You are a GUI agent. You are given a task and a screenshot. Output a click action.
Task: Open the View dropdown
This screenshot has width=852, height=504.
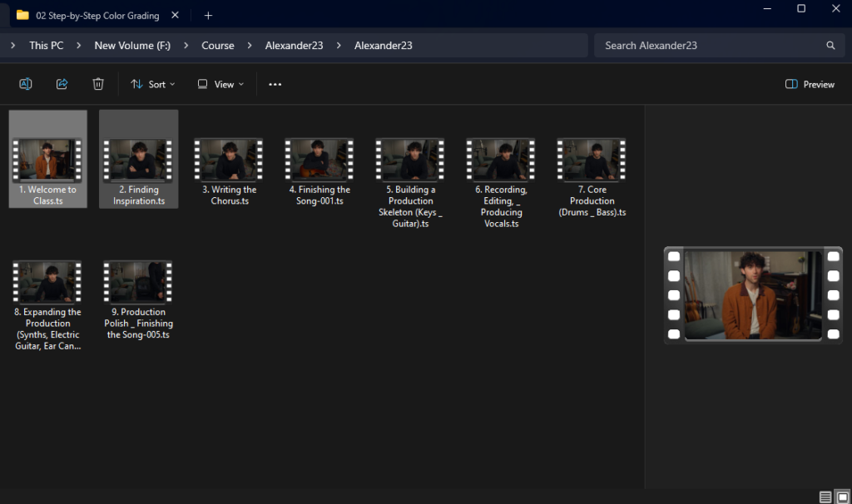(x=220, y=84)
